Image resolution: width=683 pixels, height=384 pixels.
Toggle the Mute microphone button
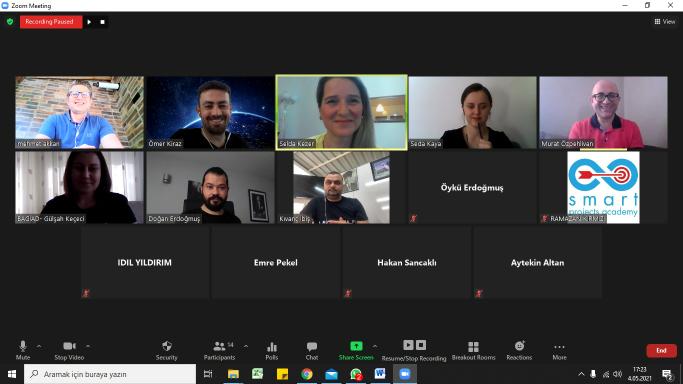pyautogui.click(x=23, y=350)
